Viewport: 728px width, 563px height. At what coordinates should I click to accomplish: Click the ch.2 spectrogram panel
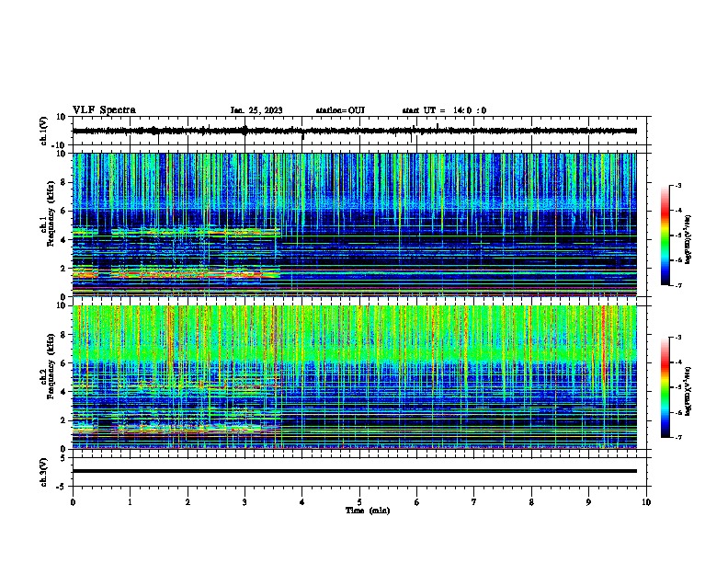[354, 377]
